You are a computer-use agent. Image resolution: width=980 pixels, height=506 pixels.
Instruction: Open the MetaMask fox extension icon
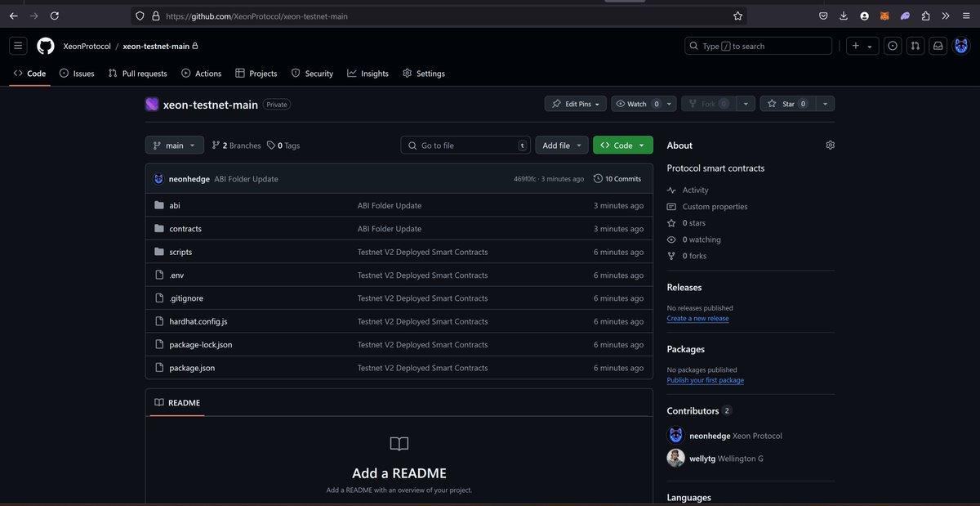coord(884,16)
